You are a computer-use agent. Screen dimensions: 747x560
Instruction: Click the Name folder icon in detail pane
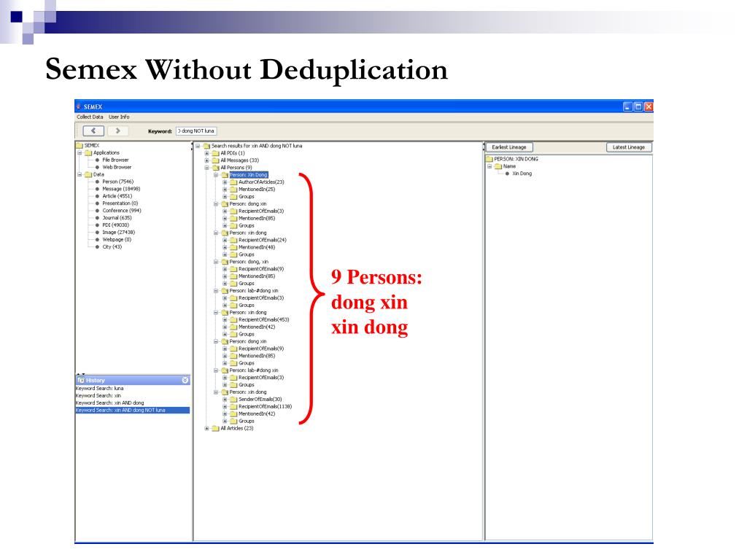coord(498,167)
